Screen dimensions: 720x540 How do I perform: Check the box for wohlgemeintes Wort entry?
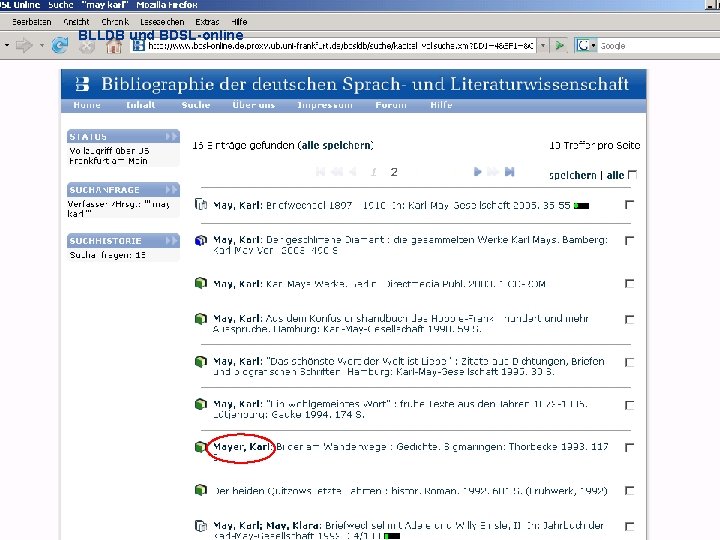click(630, 405)
